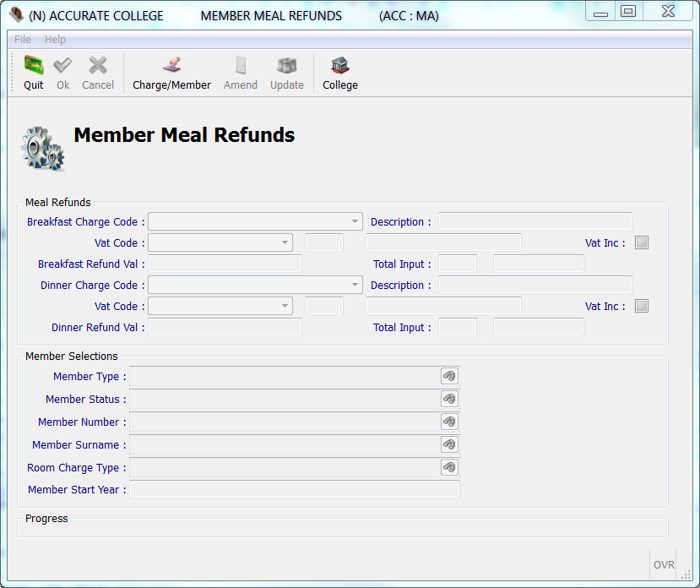Open lookup for Member Surname field

[449, 444]
